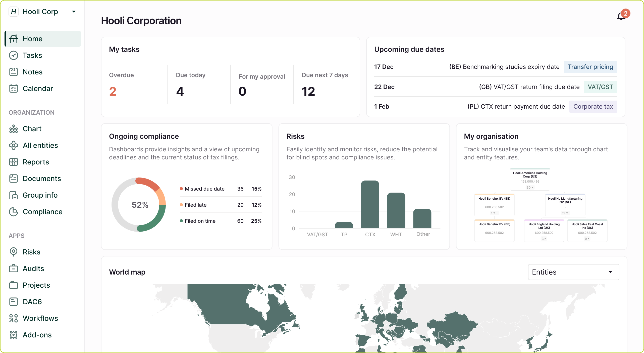Click the Chart icon under Organization
Image resolution: width=644 pixels, height=353 pixels.
(x=14, y=129)
